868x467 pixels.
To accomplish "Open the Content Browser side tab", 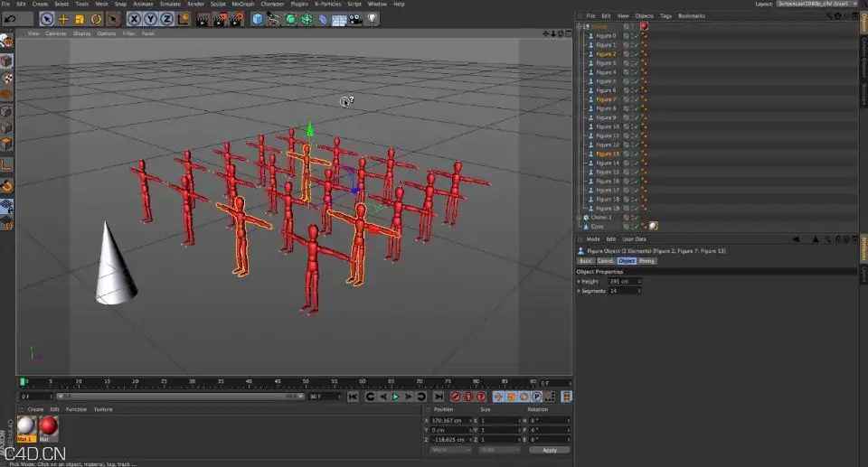I will 863,57.
